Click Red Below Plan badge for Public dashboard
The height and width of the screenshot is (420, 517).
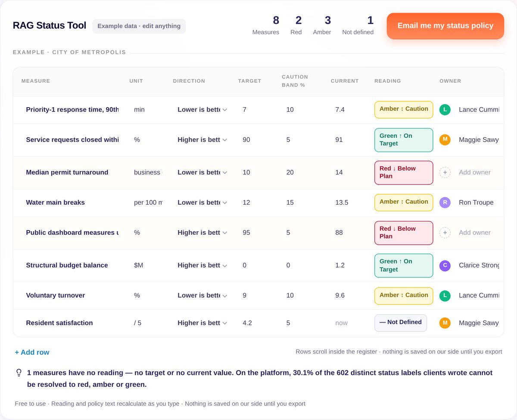404,233
